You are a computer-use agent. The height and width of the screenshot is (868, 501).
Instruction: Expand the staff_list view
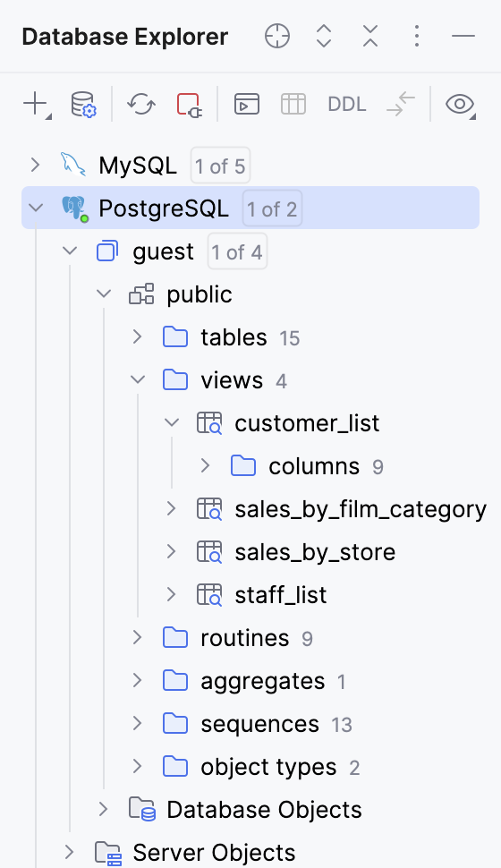click(172, 594)
